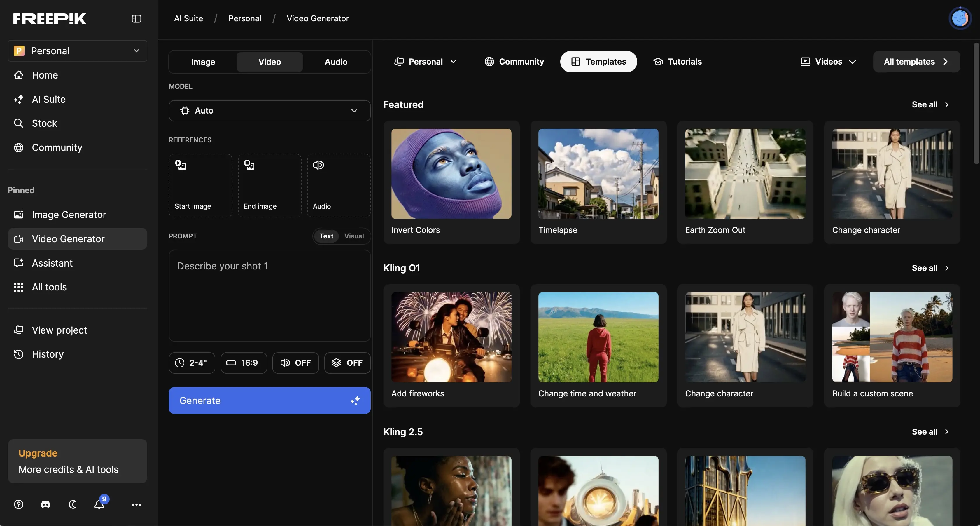
Task: Open the Personal workspace dropdown
Action: (78, 50)
